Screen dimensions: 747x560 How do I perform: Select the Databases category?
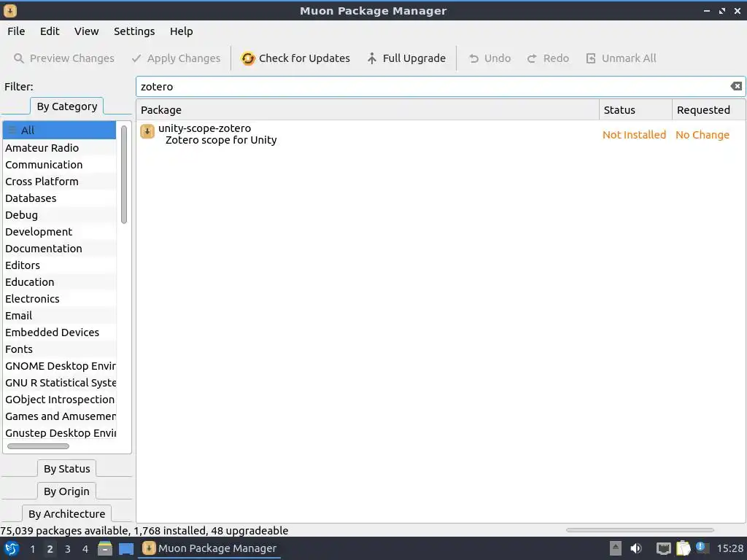tap(60, 198)
